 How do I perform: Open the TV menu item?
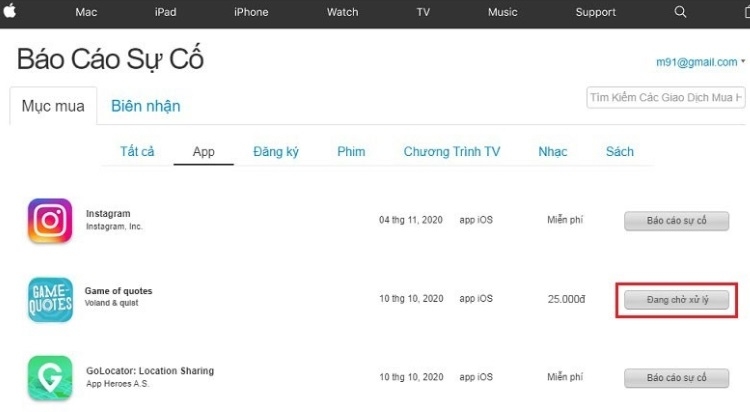[x=423, y=12]
